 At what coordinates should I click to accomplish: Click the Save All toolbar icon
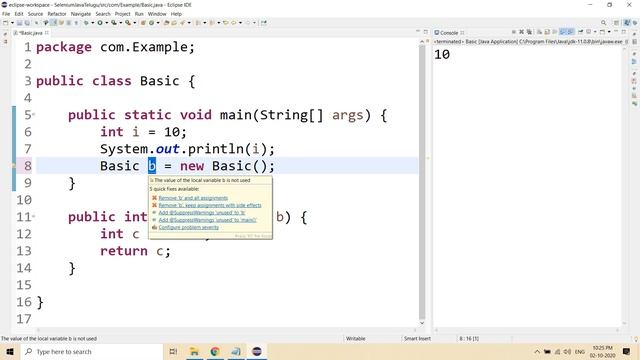click(x=27, y=23)
